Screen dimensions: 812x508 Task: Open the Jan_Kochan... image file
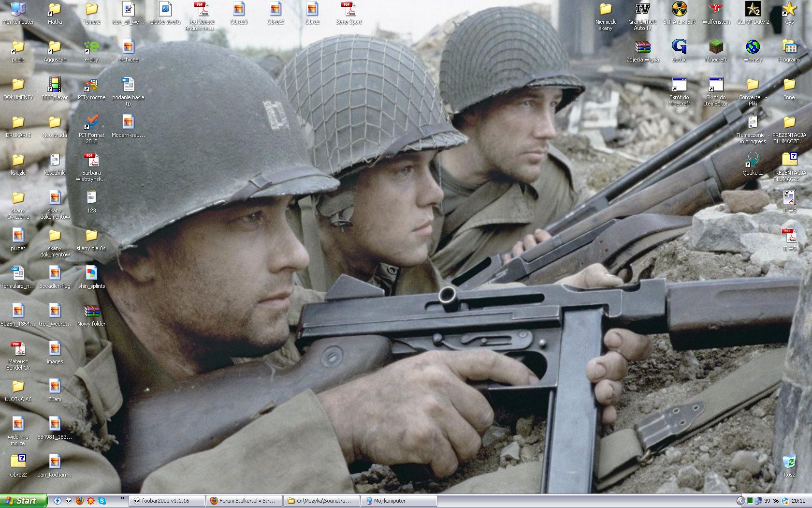tap(55, 466)
